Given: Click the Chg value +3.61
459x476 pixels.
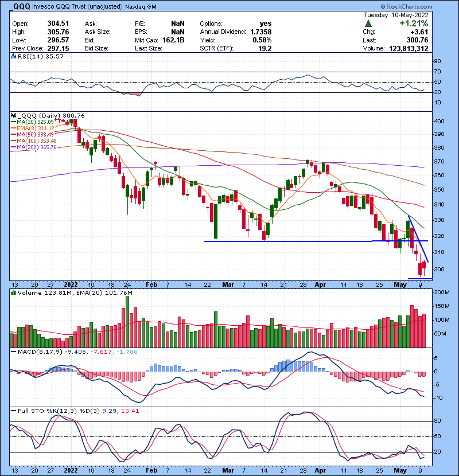Looking at the screenshot, I should tap(419, 32).
